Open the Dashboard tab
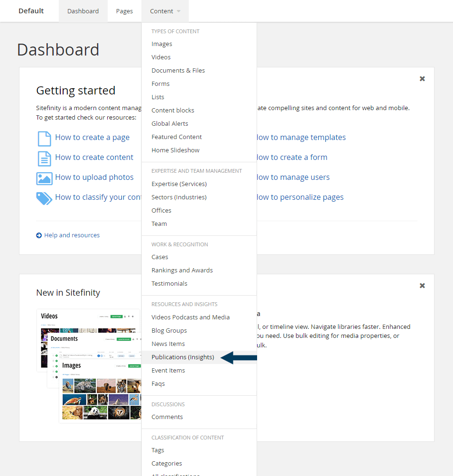The height and width of the screenshot is (476, 453). click(x=83, y=11)
